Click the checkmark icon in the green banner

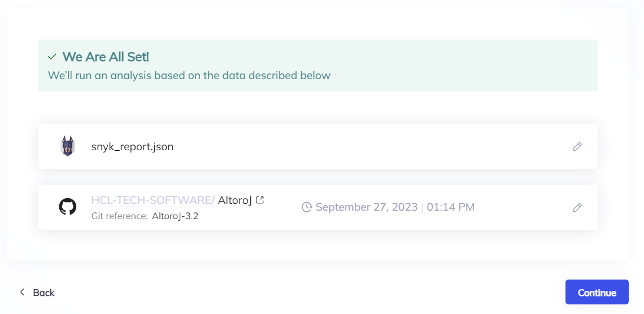(52, 57)
